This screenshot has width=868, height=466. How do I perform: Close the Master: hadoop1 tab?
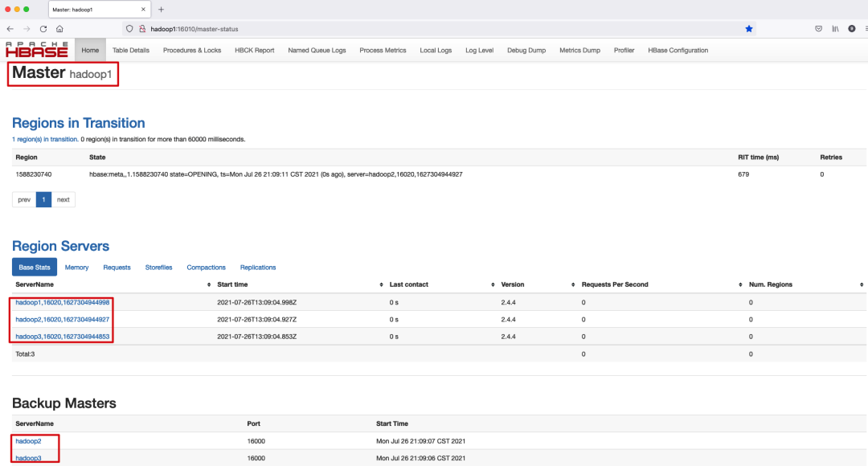click(x=143, y=10)
